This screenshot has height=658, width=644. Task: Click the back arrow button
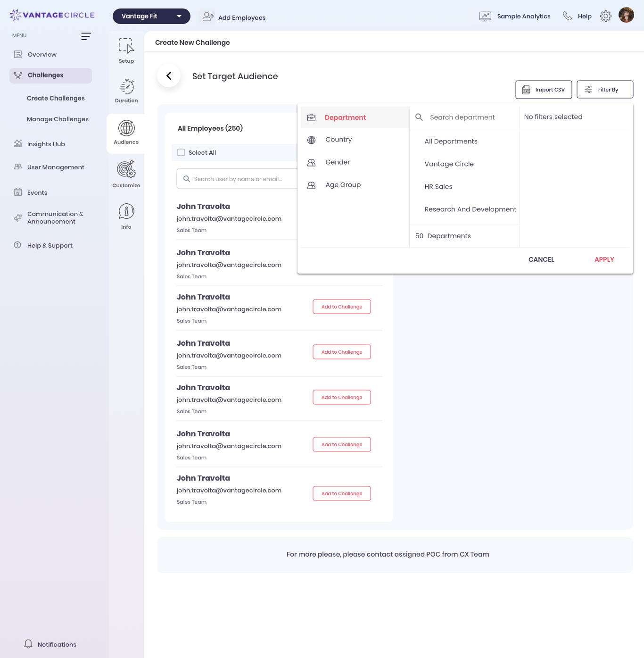click(x=169, y=76)
